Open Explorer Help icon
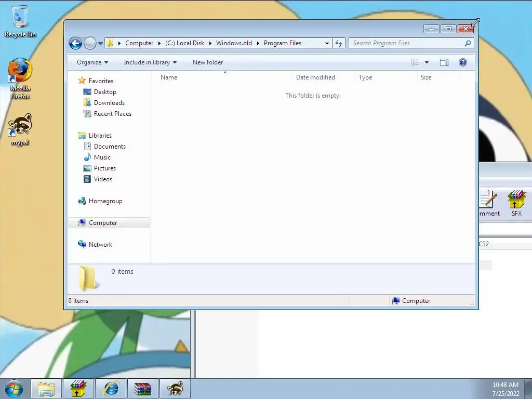The image size is (532, 399). 463,62
